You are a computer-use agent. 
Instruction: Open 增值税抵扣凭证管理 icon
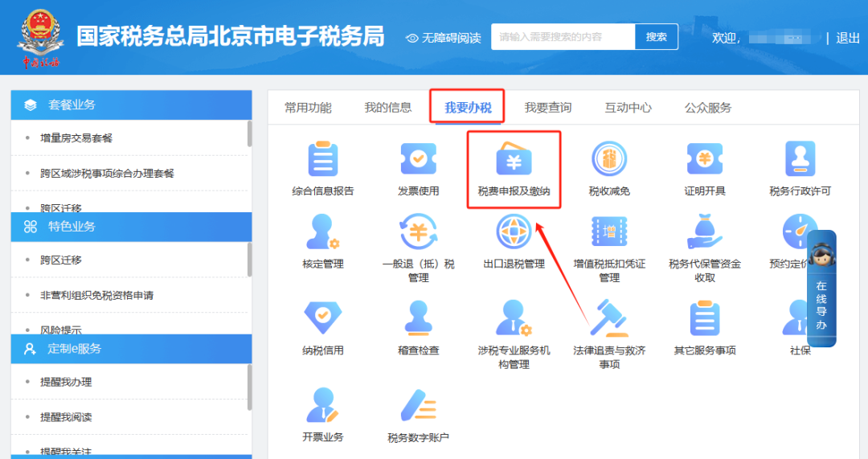609,232
